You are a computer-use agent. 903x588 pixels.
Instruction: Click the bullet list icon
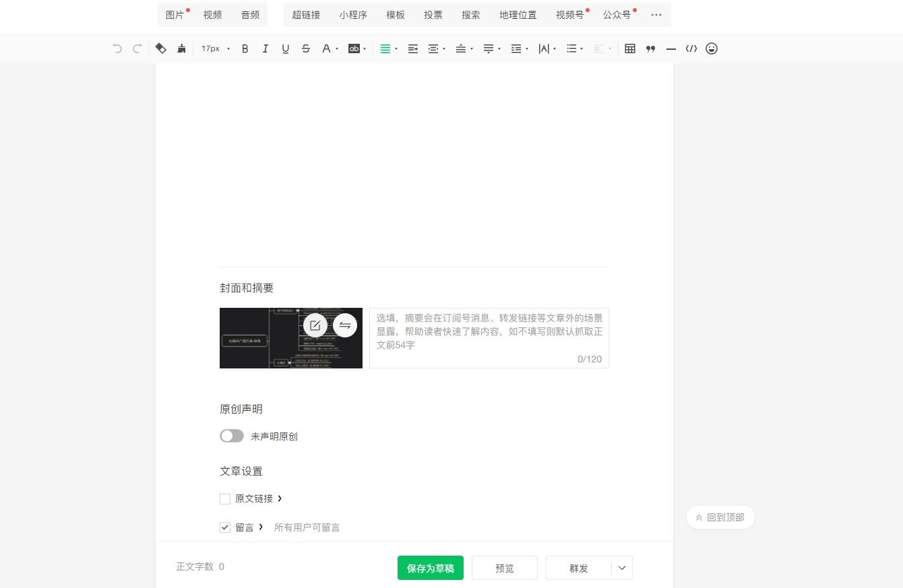tap(571, 48)
